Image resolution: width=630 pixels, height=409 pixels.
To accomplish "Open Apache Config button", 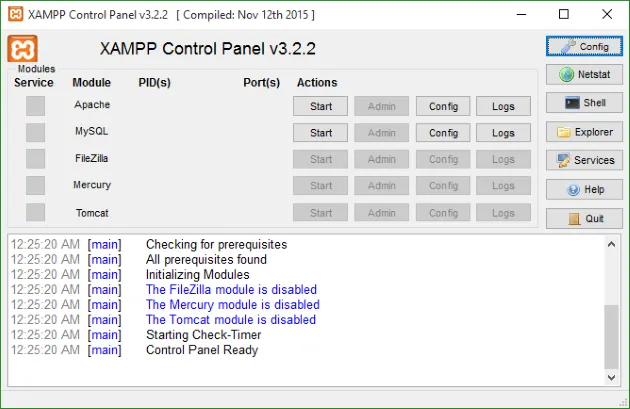I will pyautogui.click(x=443, y=106).
